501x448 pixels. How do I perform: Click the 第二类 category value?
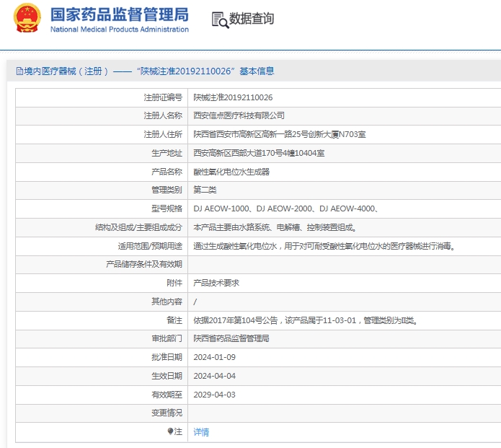(205, 190)
